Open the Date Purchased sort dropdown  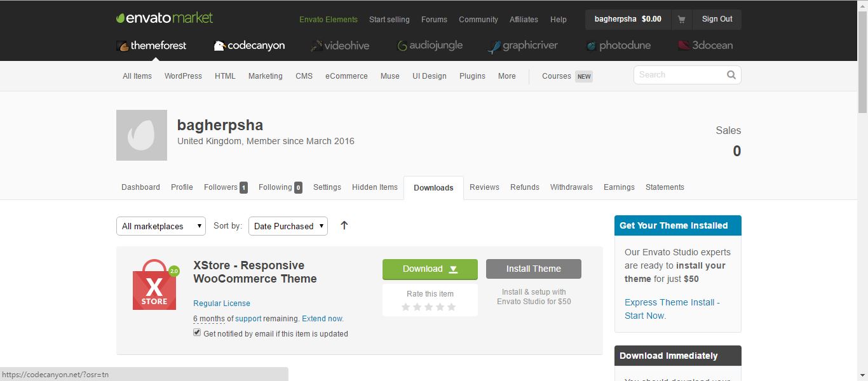pos(288,226)
